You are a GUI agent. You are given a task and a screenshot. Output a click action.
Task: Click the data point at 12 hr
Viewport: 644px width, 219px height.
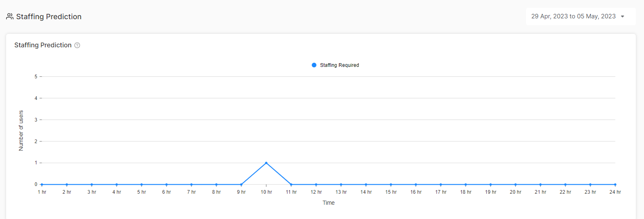(316, 185)
